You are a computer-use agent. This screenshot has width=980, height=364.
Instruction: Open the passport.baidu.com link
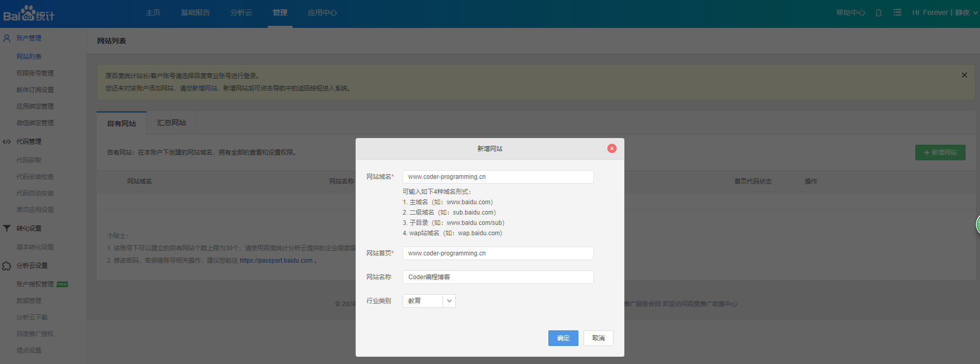pyautogui.click(x=276, y=261)
